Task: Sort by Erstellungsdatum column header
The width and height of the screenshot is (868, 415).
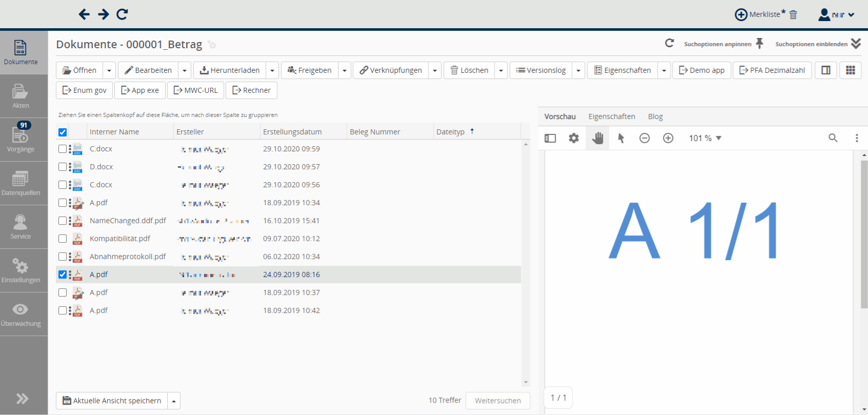Action: pyautogui.click(x=292, y=132)
